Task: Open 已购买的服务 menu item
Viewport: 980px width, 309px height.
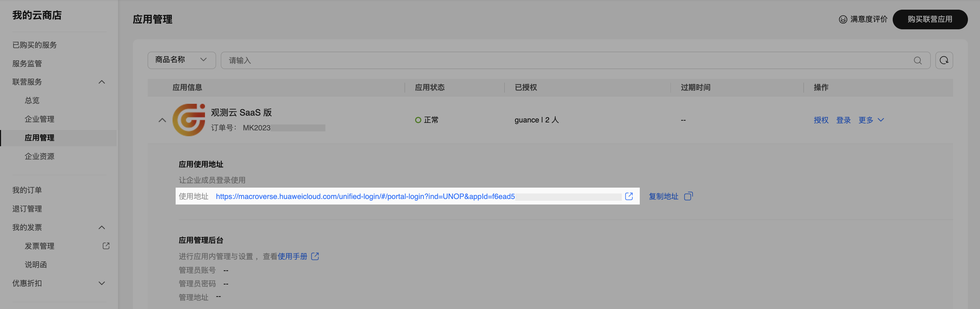Action: click(34, 45)
